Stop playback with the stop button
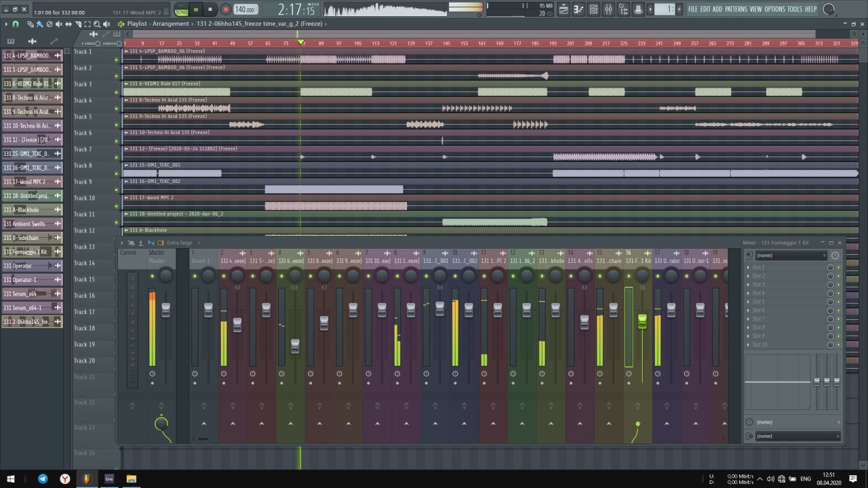The height and width of the screenshot is (488, 868). pos(210,9)
